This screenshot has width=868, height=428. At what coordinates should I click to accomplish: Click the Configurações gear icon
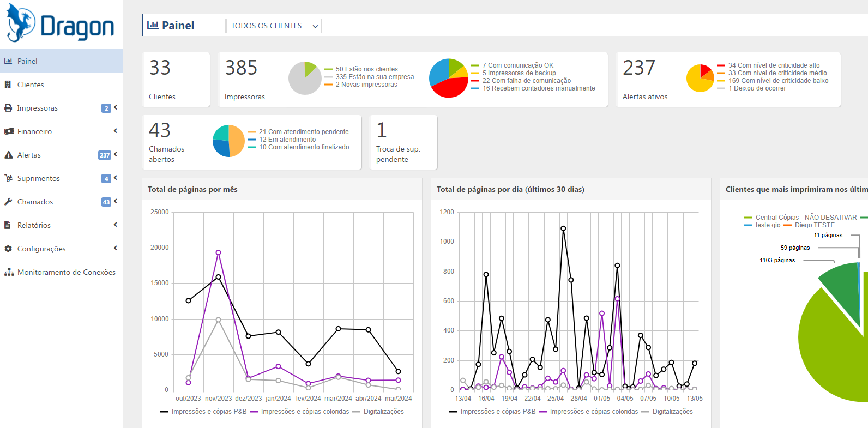click(x=8, y=249)
